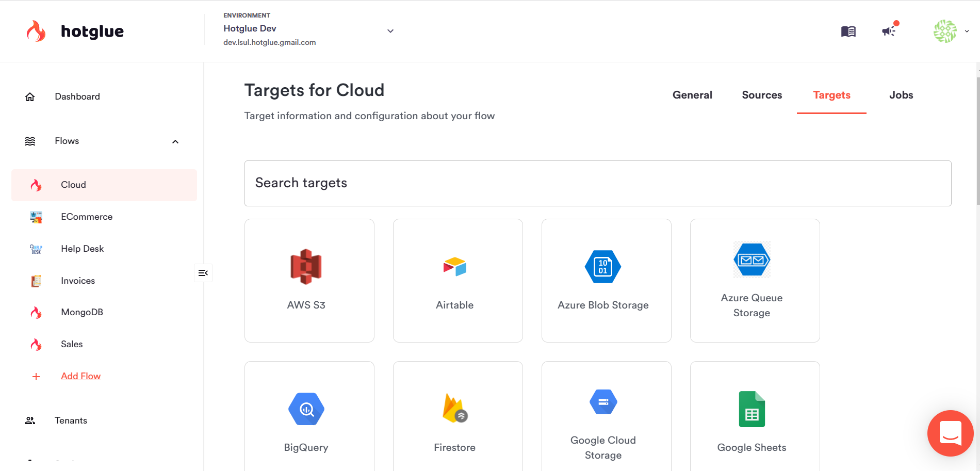Screen dimensions: 980x471
Task: Open the chat support bubble
Action: click(x=950, y=433)
